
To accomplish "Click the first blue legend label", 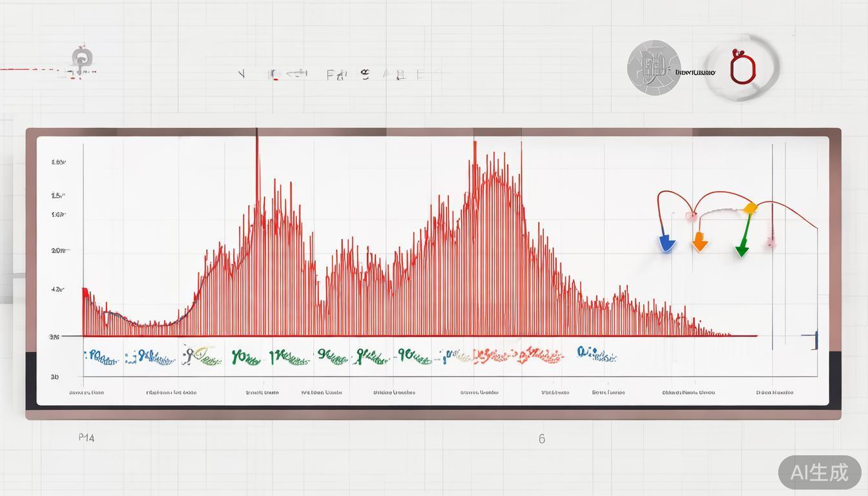I will pyautogui.click(x=101, y=357).
